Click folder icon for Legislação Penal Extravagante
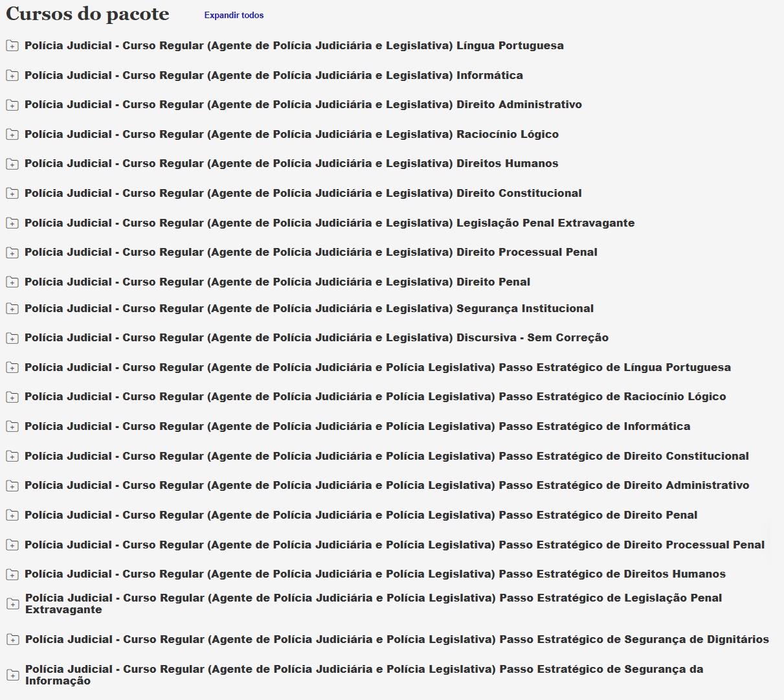Screen dimensions: 784x700 [x=12, y=223]
